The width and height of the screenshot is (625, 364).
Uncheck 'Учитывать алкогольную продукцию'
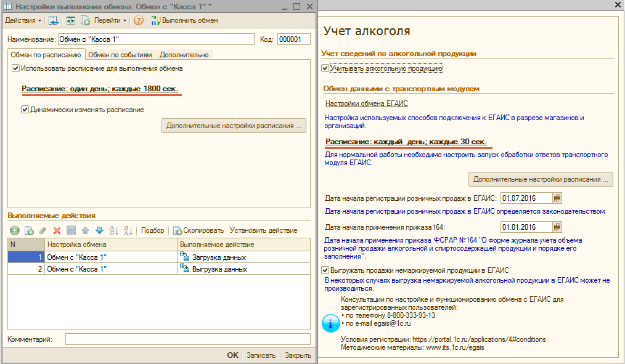(325, 68)
